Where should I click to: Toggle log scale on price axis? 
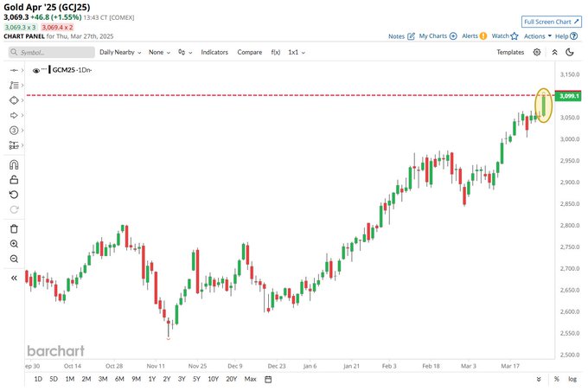tap(572, 379)
